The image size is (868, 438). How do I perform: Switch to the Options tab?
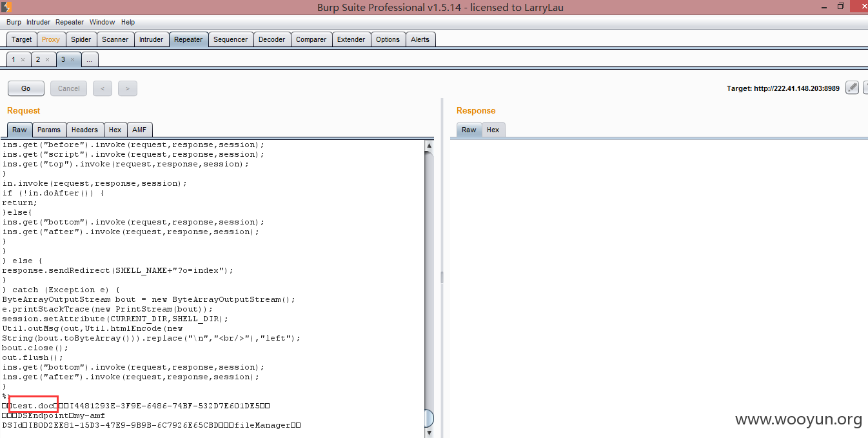388,39
